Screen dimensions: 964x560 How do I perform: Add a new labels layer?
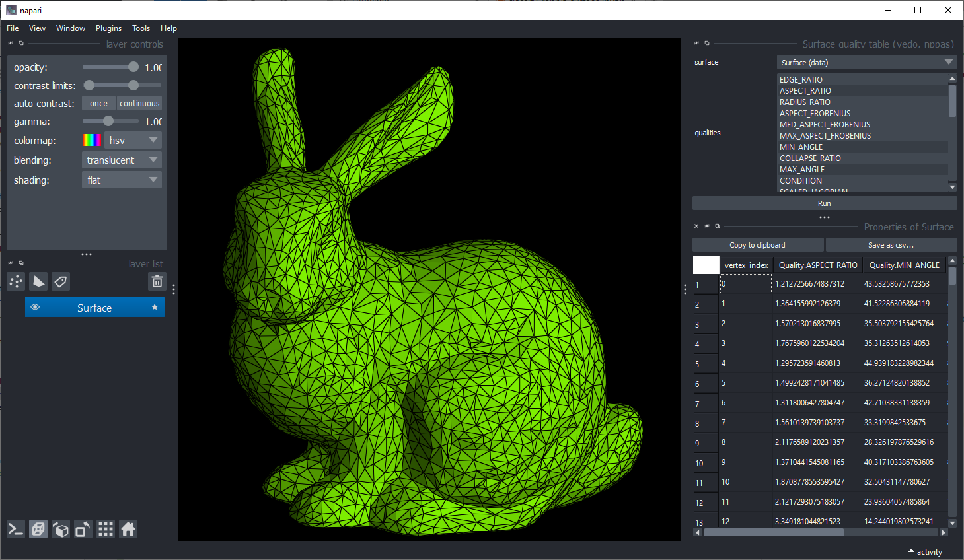pyautogui.click(x=61, y=282)
